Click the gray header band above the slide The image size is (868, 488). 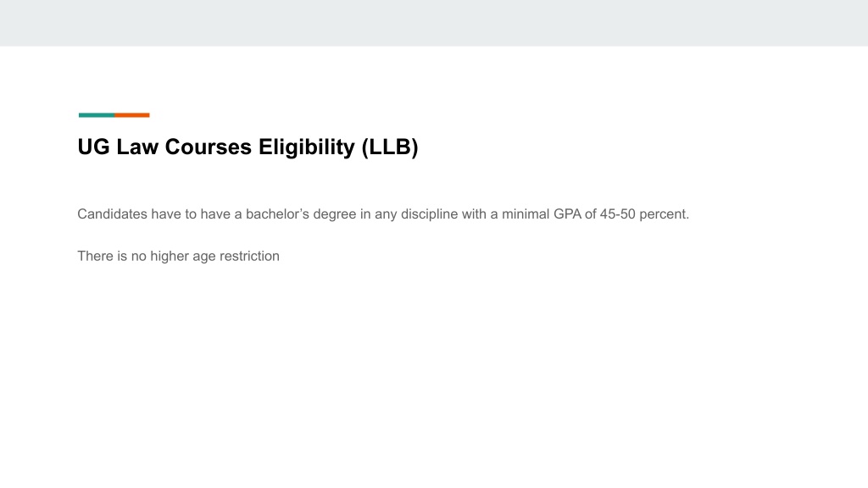[434, 23]
